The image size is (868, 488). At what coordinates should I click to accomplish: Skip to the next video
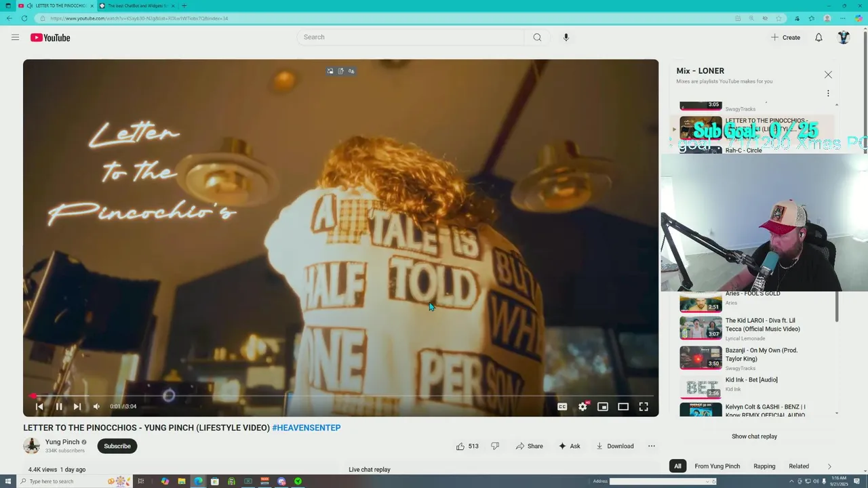click(77, 407)
